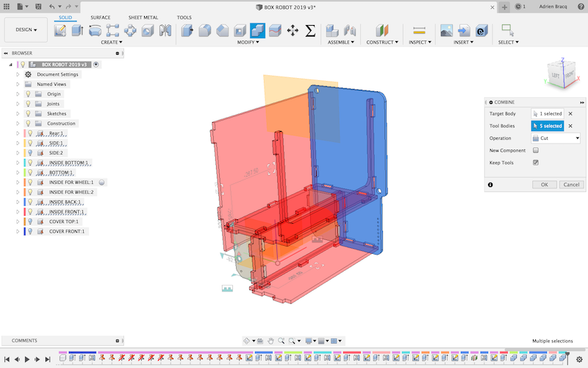Screen dimensions: 588x368
Task: Uncheck the Keep Tools checkbox
Action: click(x=536, y=163)
